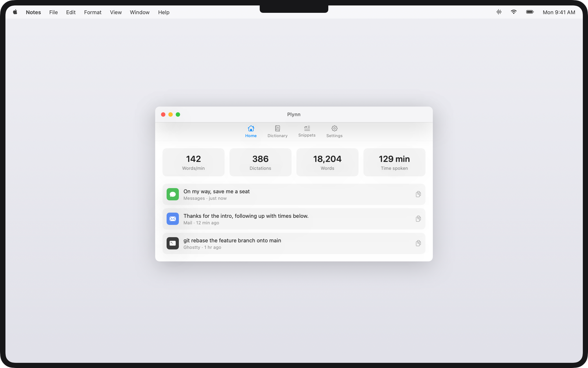Open the Help menu
Viewport: 588px width, 368px height.
(164, 12)
